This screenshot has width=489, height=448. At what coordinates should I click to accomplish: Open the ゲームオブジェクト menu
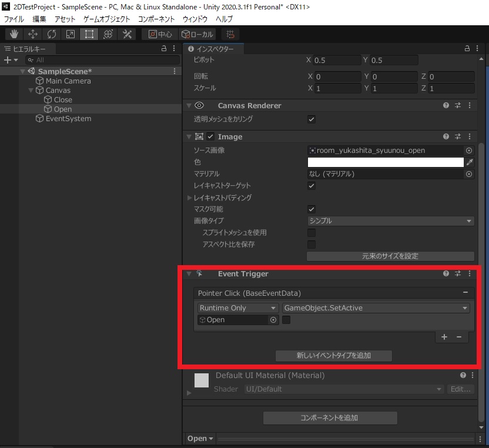pyautogui.click(x=106, y=19)
